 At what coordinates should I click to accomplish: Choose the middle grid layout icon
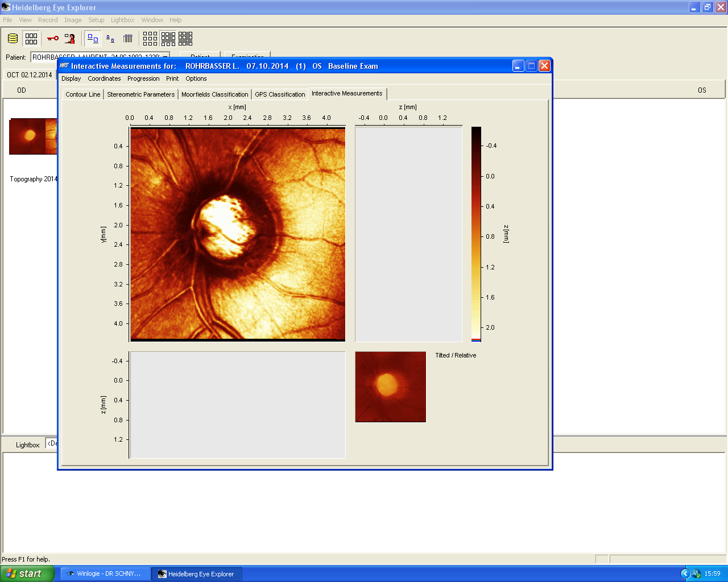[168, 39]
